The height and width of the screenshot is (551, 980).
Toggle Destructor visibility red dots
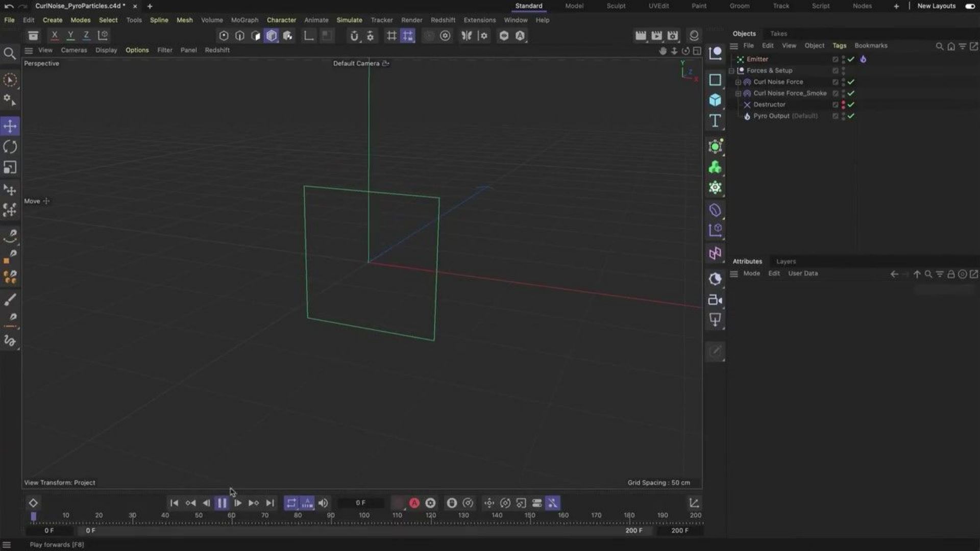(x=843, y=105)
